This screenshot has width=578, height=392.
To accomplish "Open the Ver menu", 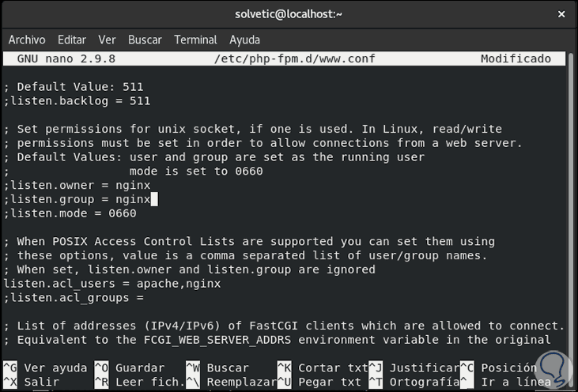I will pyautogui.click(x=107, y=40).
